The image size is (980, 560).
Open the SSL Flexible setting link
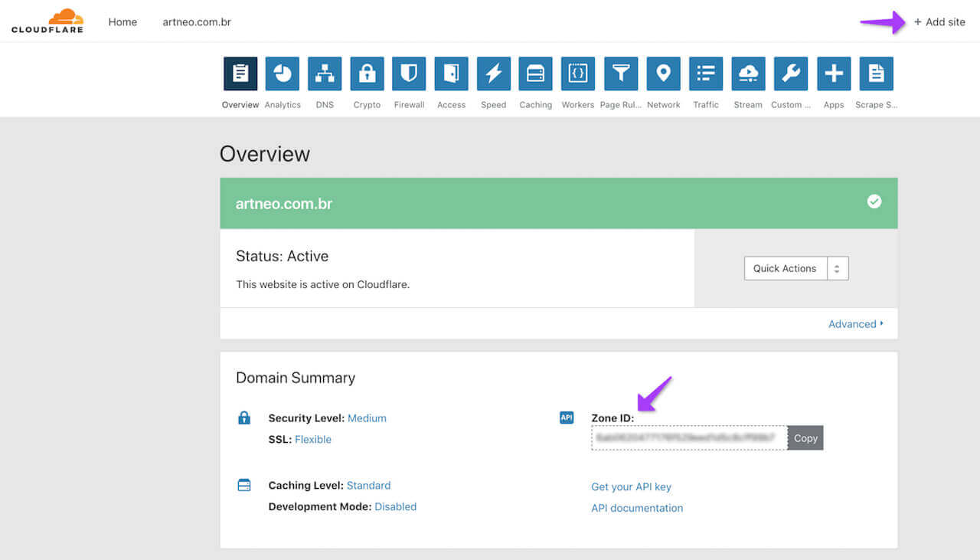(313, 440)
